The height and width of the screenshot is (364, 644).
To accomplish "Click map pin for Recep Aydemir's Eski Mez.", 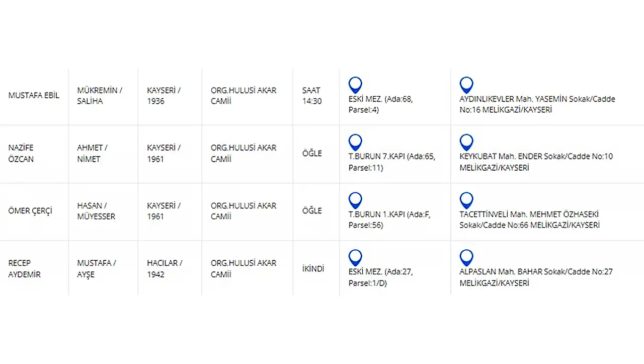I will tap(355, 258).
